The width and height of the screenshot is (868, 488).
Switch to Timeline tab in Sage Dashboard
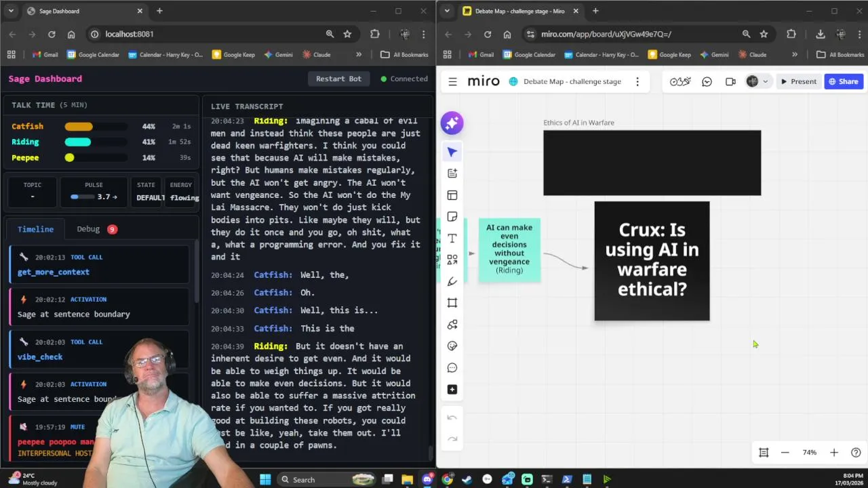point(35,229)
